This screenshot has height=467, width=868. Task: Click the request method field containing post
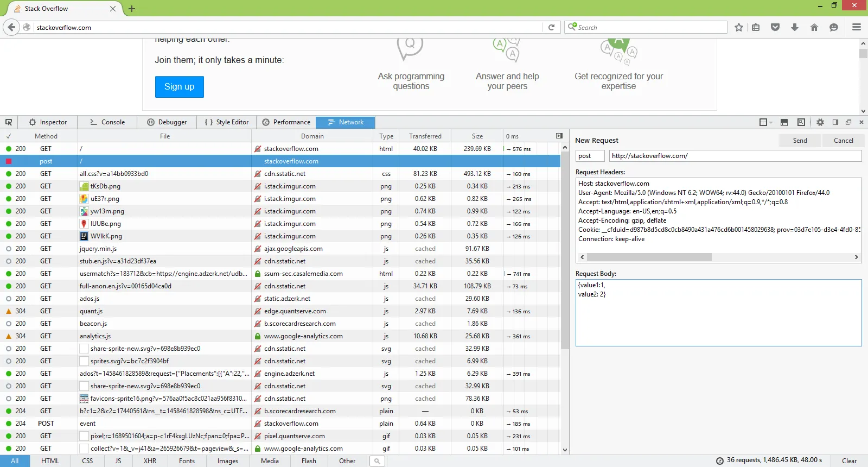point(590,156)
